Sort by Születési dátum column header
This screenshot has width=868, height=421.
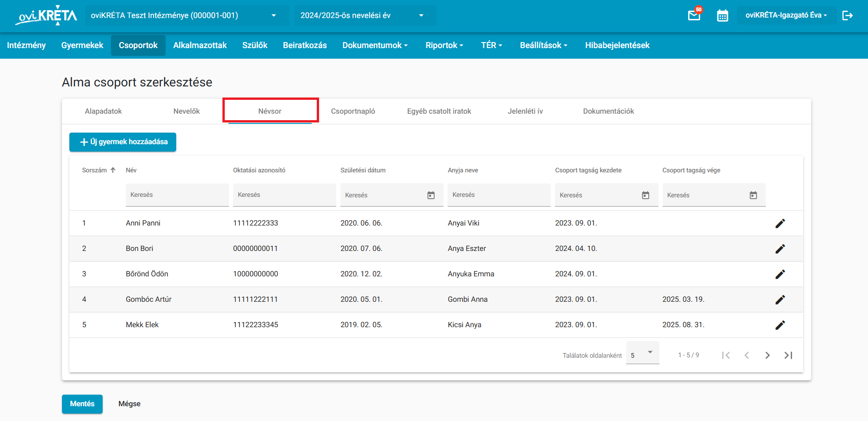(363, 170)
